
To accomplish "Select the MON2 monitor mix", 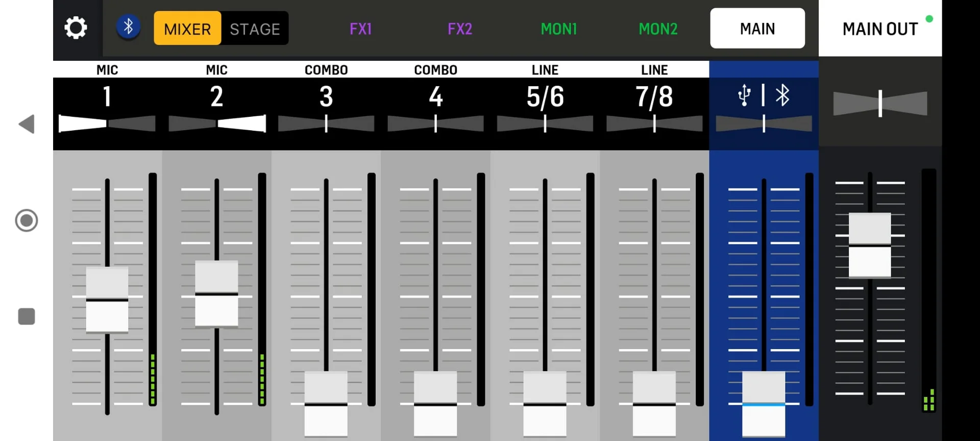I will (x=658, y=29).
